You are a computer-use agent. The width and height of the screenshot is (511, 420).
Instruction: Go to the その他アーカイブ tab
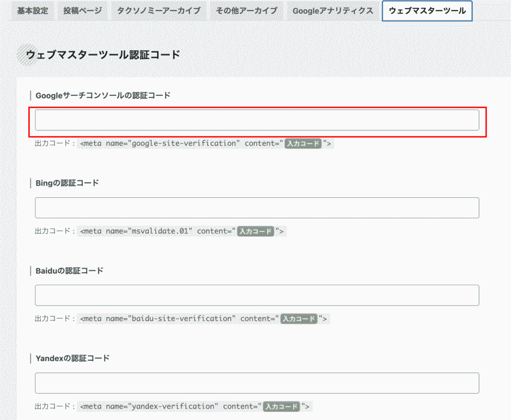tap(247, 11)
